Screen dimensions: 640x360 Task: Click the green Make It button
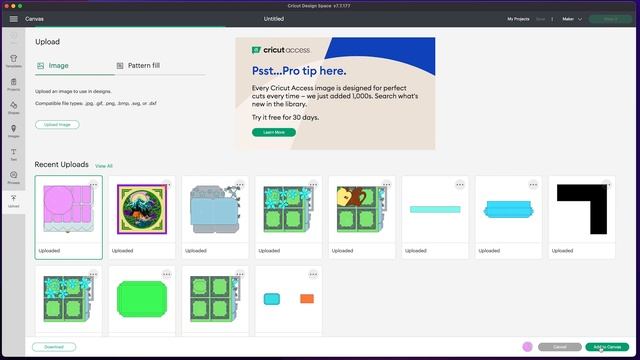610,19
